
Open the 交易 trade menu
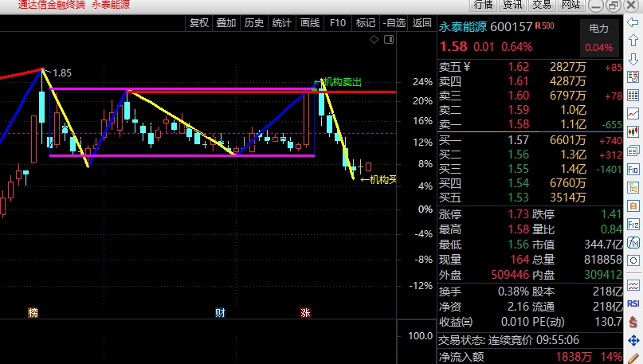pyautogui.click(x=542, y=5)
